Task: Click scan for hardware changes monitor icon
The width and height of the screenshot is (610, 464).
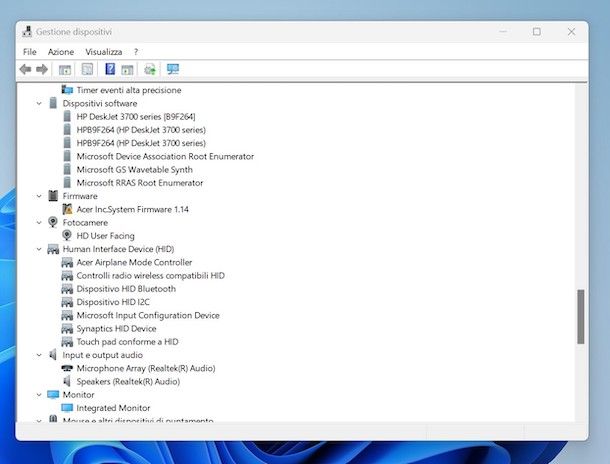Action: (173, 69)
